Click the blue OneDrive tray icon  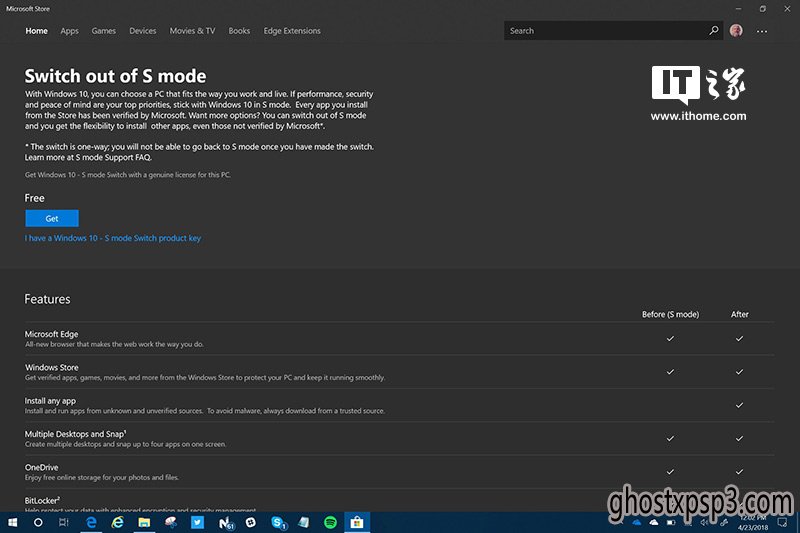[637, 522]
